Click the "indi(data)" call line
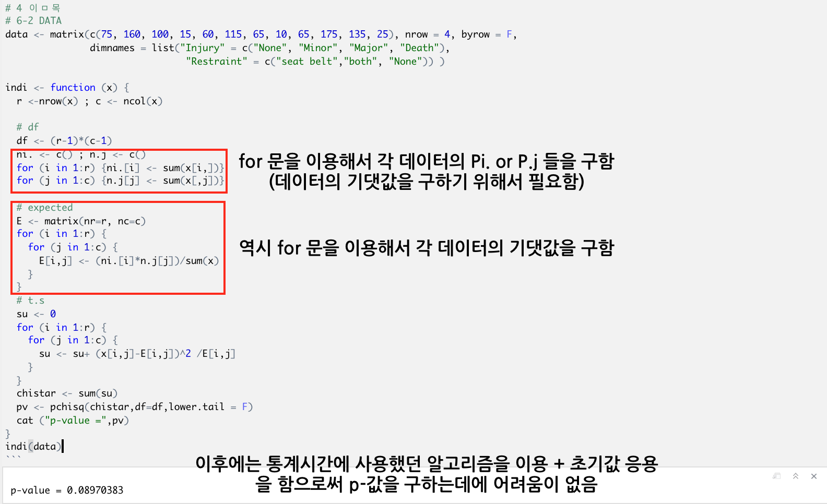This screenshot has width=827, height=504. point(33,446)
